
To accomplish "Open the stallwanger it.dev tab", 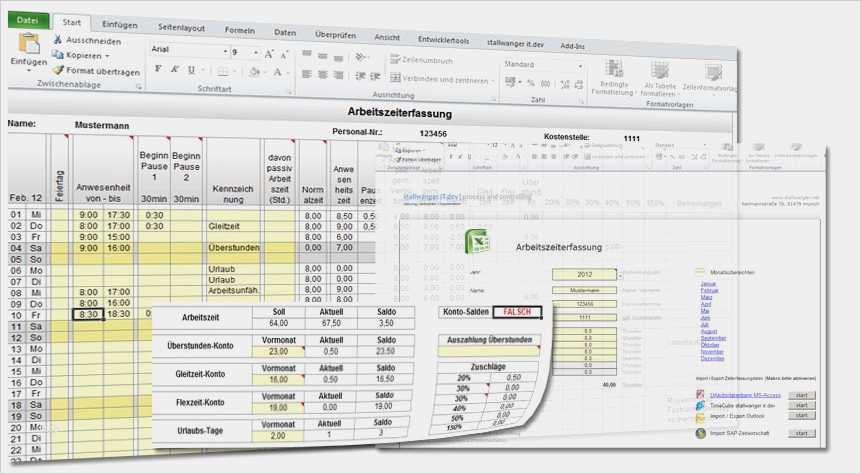I will (515, 43).
